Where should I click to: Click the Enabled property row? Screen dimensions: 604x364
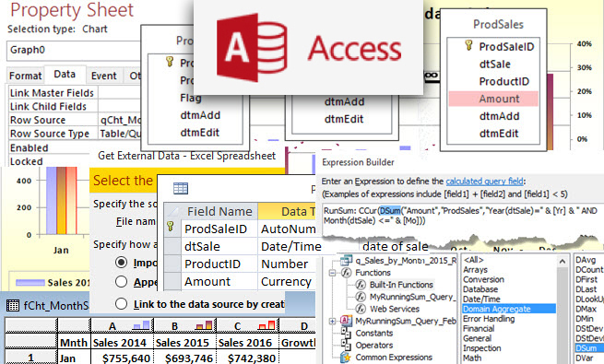coord(75,147)
